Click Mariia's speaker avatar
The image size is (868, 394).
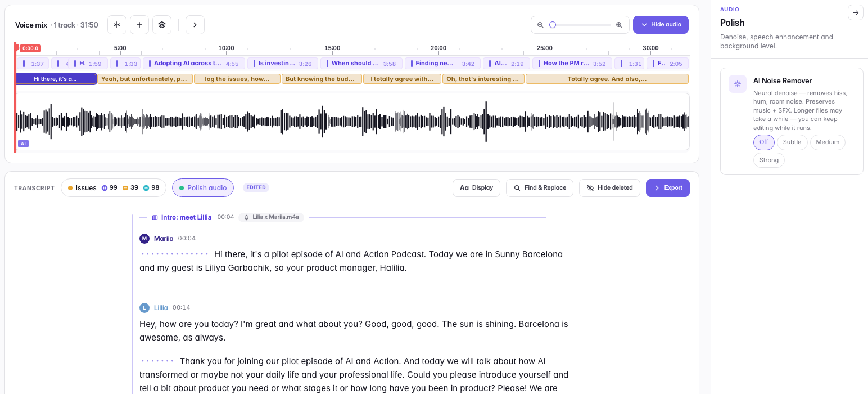point(144,239)
